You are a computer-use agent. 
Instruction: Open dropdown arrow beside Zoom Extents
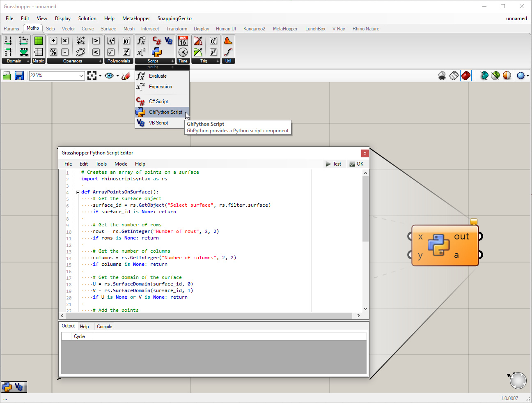100,76
